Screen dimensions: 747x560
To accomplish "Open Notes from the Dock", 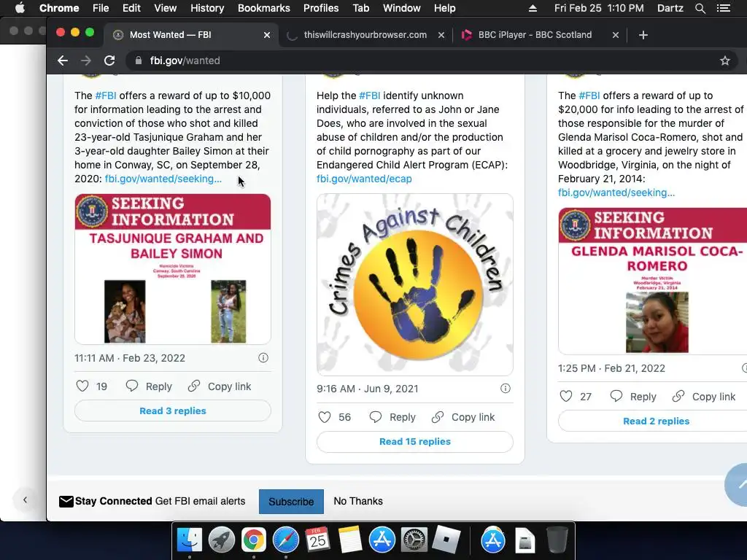I will (349, 540).
